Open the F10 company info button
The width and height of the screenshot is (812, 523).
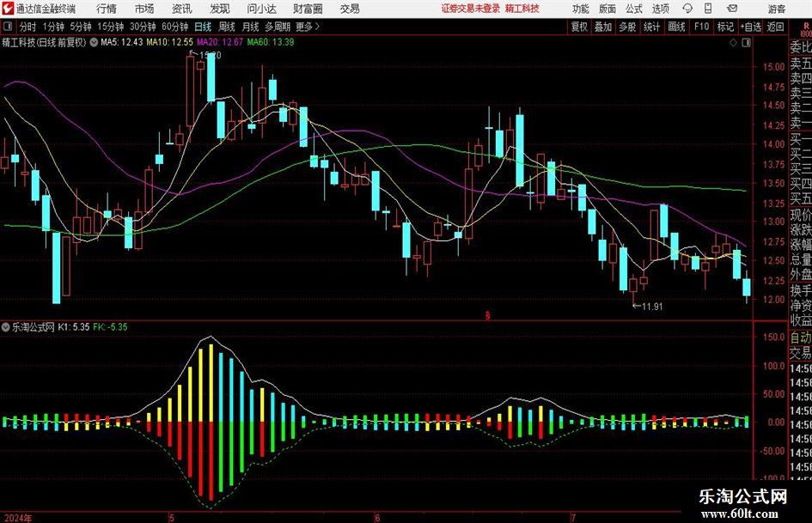(x=701, y=27)
